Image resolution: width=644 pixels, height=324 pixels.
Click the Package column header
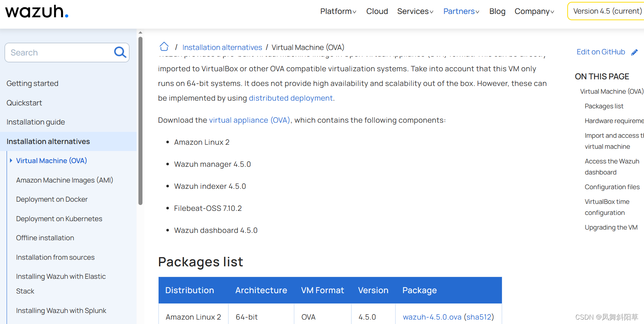coord(419,290)
